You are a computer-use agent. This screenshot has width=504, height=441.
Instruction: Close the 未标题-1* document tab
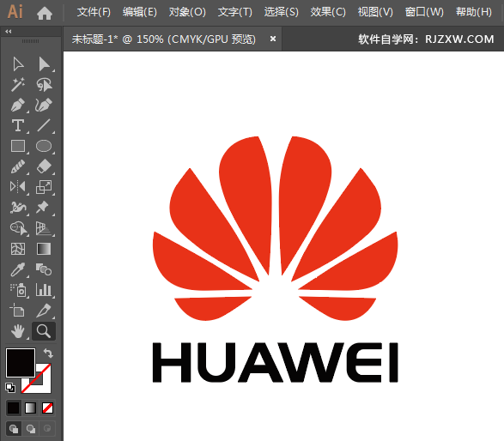tap(273, 39)
